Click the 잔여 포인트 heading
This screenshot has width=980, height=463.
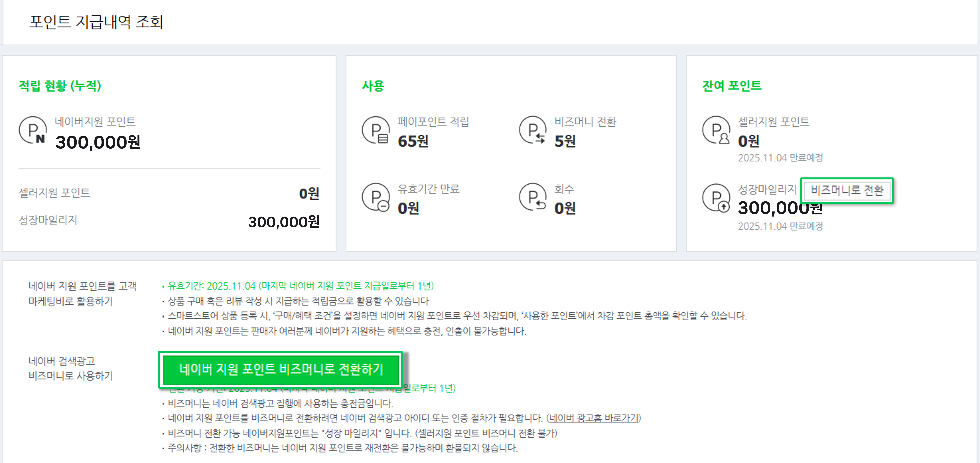point(732,86)
